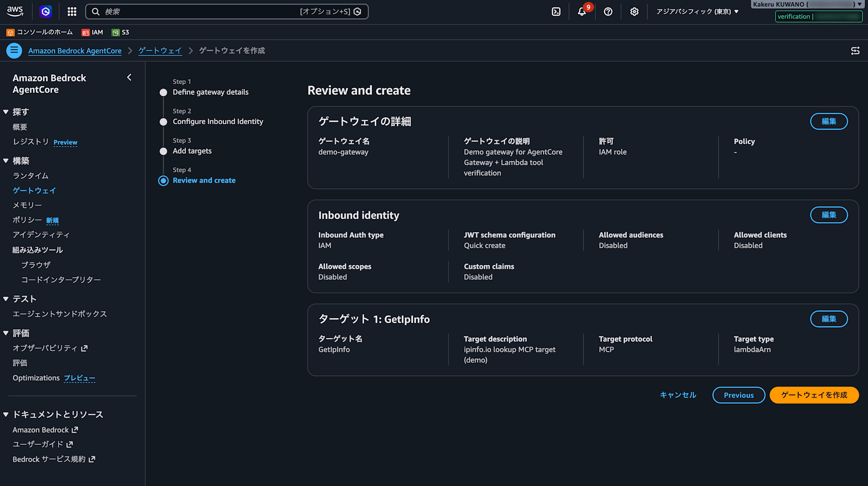Image resolution: width=868 pixels, height=486 pixels.
Task: Open the Kakeru KUWANO account menu
Action: point(807,4)
